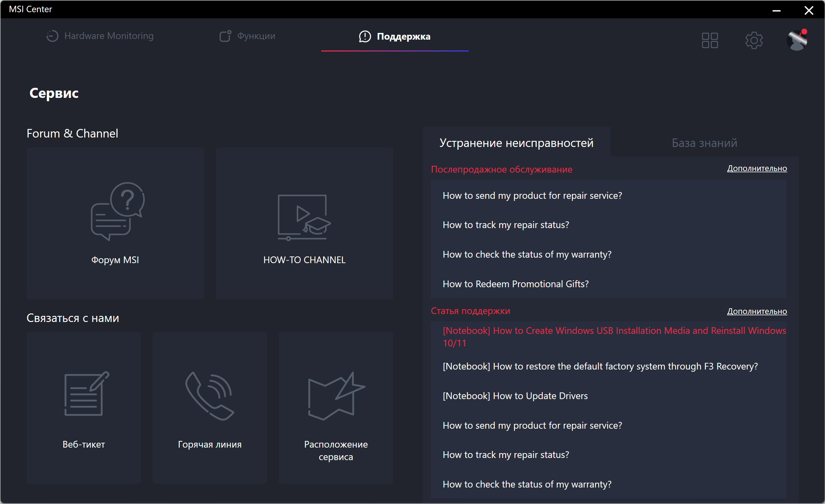Close the MSI Center window

tap(809, 10)
